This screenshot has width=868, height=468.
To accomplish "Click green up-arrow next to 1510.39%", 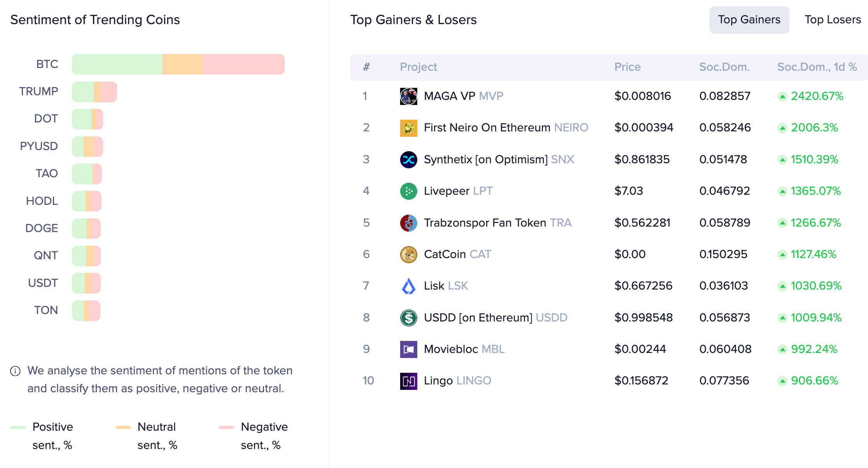I will coord(782,160).
